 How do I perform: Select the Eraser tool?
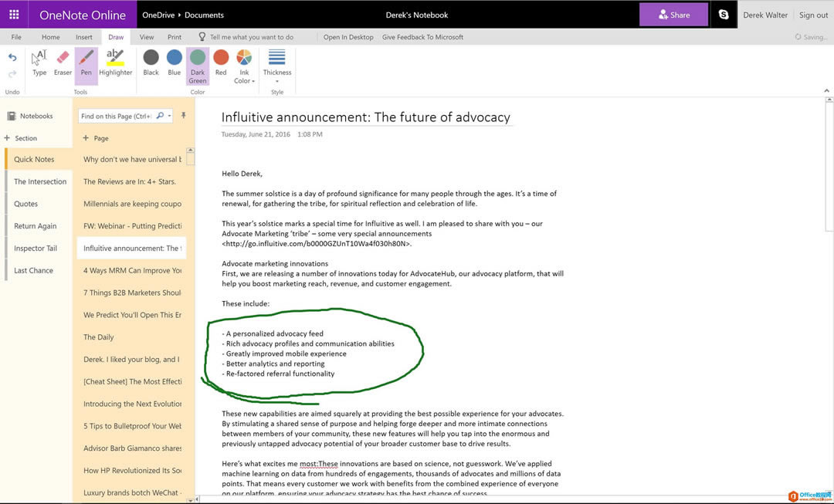[63, 63]
